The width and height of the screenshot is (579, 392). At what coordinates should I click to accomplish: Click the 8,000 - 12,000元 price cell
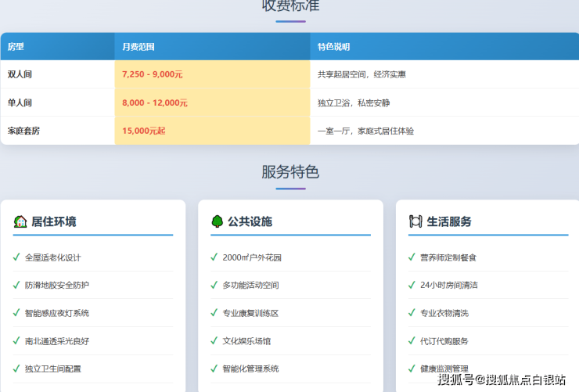154,102
